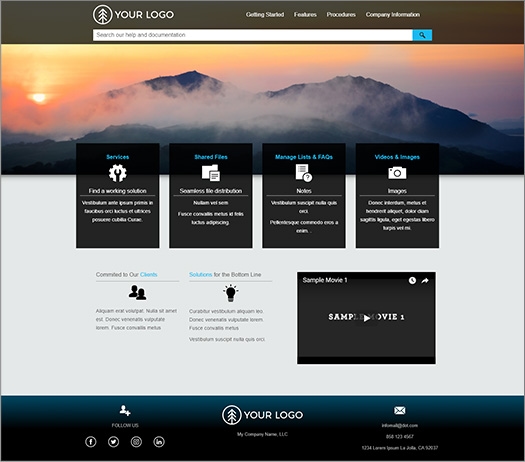Open the Videos & Images link
Image resolution: width=525 pixels, height=462 pixels.
pyautogui.click(x=397, y=157)
